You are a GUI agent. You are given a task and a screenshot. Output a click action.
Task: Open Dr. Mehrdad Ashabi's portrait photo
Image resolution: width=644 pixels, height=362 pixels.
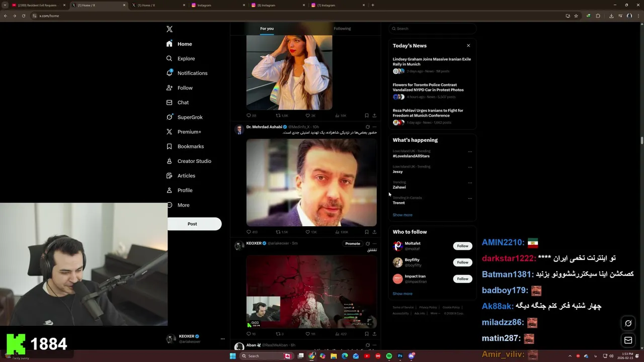[x=311, y=182]
